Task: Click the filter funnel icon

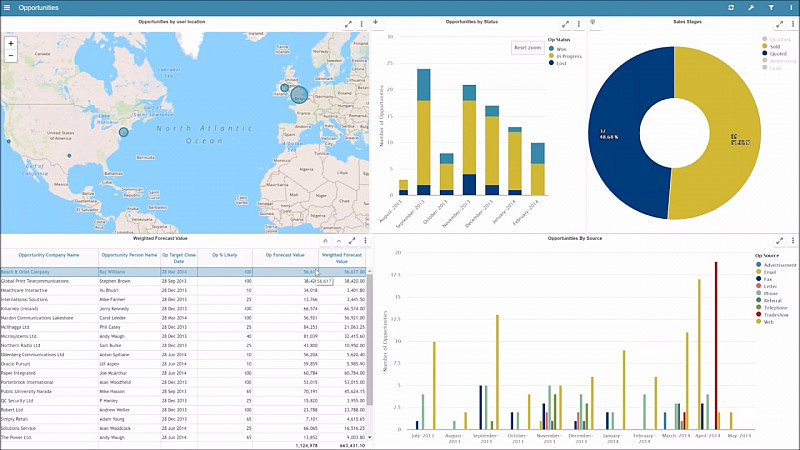Action: pos(771,8)
